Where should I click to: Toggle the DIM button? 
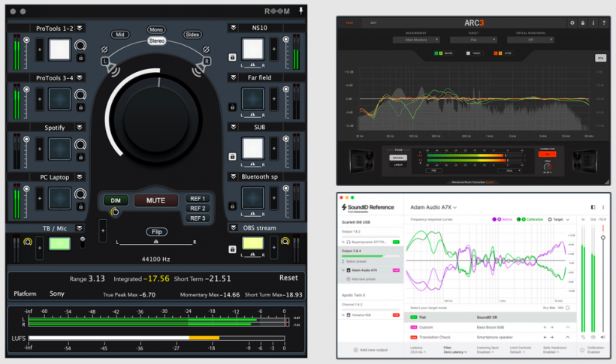tap(116, 200)
